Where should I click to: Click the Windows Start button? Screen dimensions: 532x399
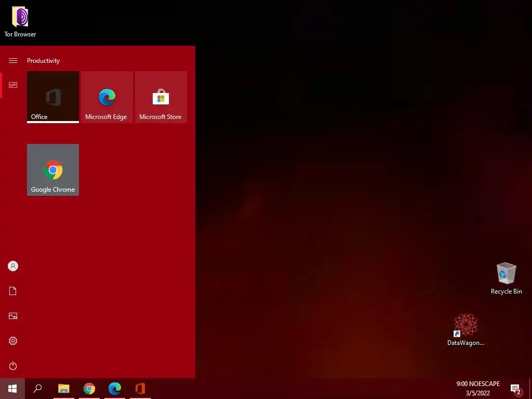click(12, 389)
